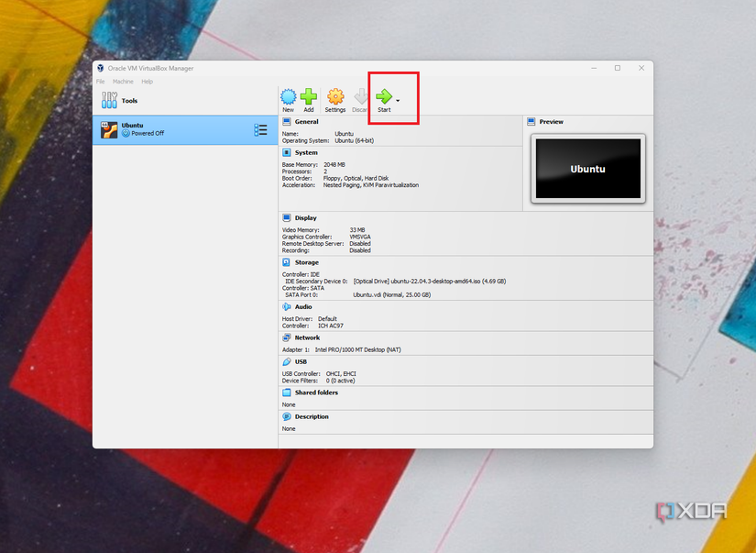The height and width of the screenshot is (553, 756).
Task: Click the Audio section icon
Action: point(289,307)
